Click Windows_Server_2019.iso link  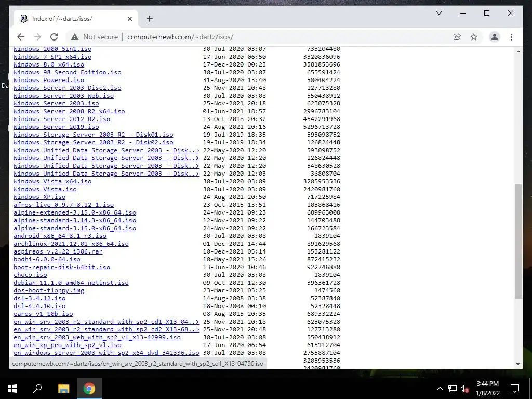(x=56, y=127)
